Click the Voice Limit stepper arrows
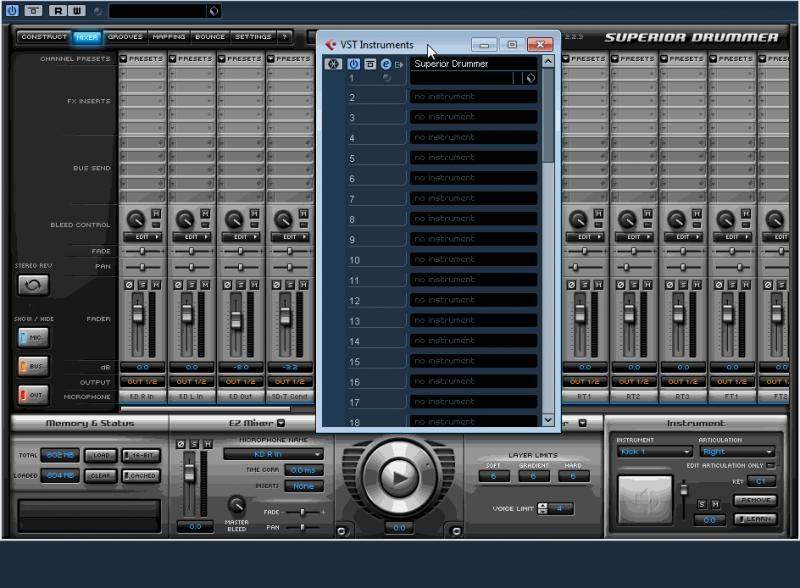This screenshot has height=588, width=800. click(543, 508)
